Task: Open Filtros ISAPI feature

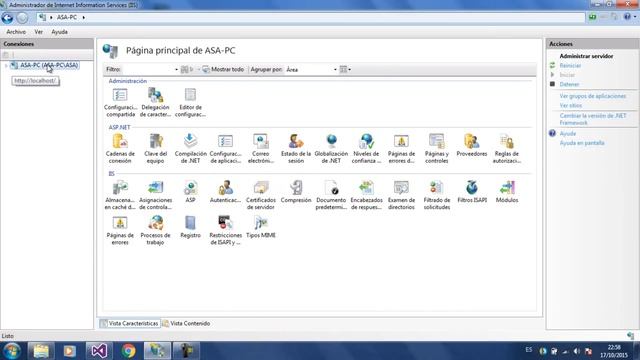Action: point(472,191)
